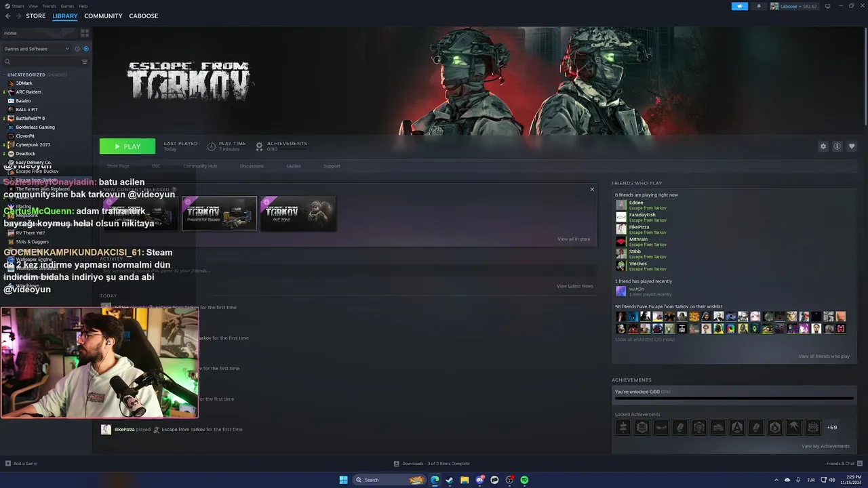Open the Caboose account dropdown
The height and width of the screenshot is (488, 868).
(x=794, y=6)
